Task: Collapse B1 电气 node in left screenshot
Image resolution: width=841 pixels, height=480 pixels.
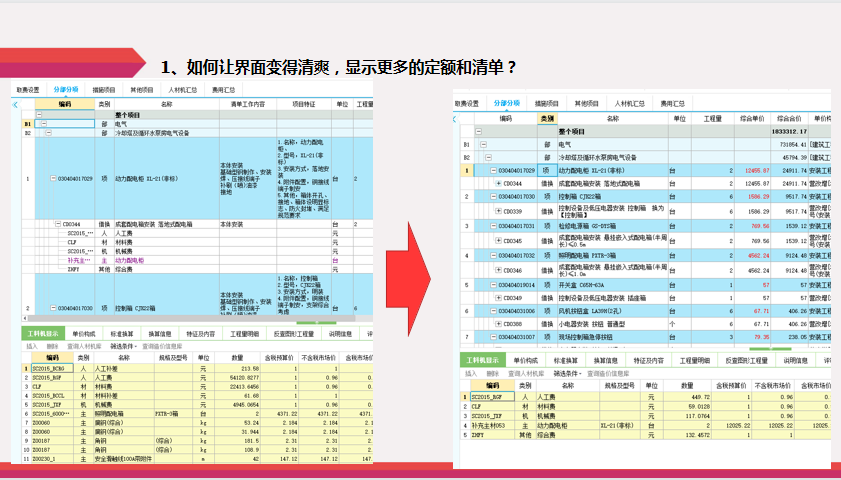Action: coord(44,124)
